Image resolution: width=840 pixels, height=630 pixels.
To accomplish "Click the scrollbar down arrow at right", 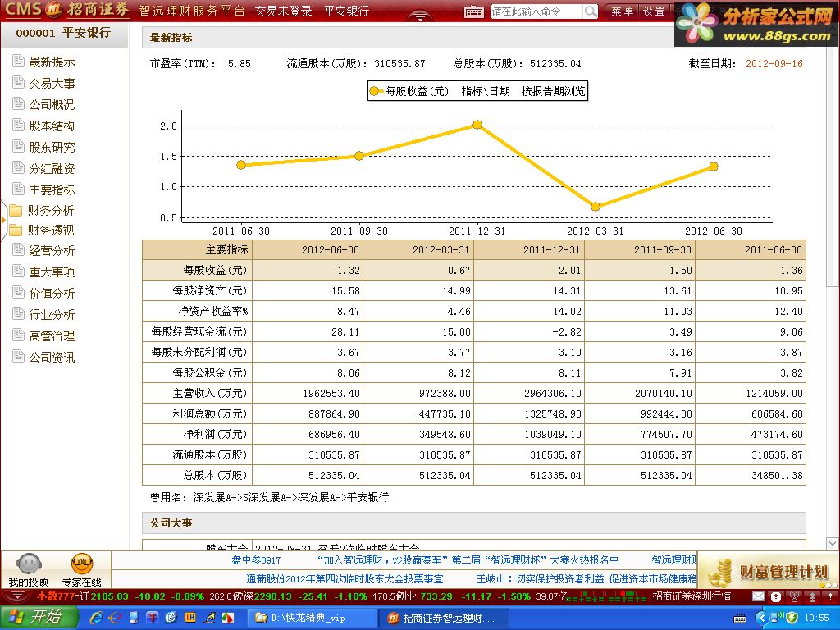I will (x=833, y=543).
